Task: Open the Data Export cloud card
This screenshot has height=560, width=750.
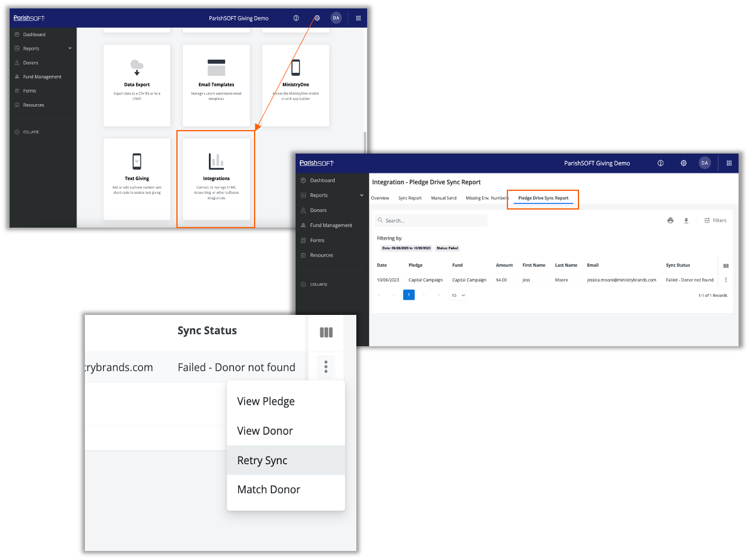Action: click(x=137, y=85)
